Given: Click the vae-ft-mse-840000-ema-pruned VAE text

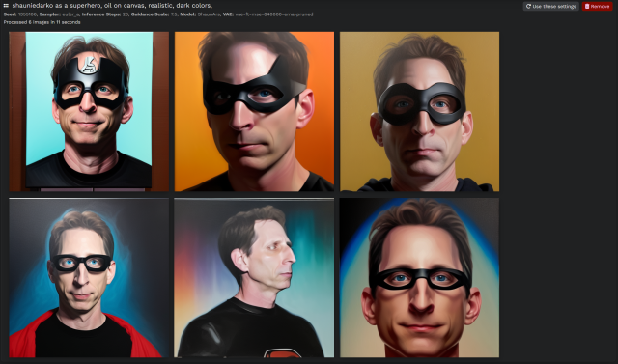Looking at the screenshot, I should point(274,14).
